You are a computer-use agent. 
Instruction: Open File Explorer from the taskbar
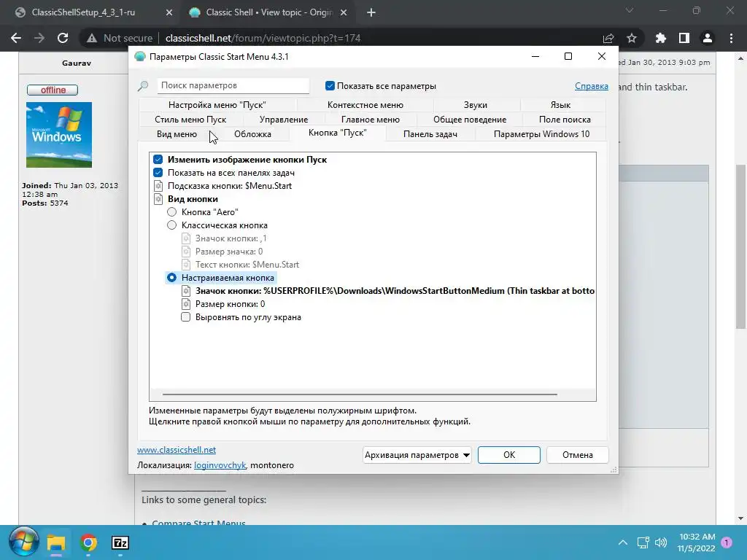click(55, 542)
